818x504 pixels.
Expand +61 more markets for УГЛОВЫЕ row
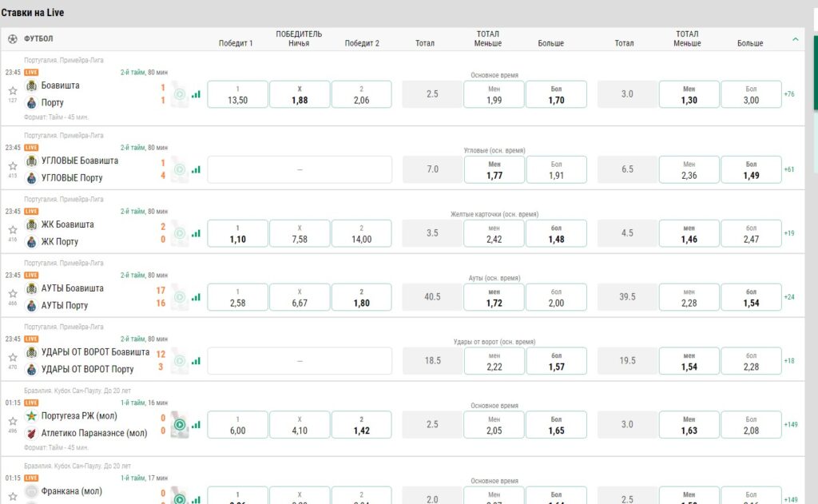[x=788, y=169]
